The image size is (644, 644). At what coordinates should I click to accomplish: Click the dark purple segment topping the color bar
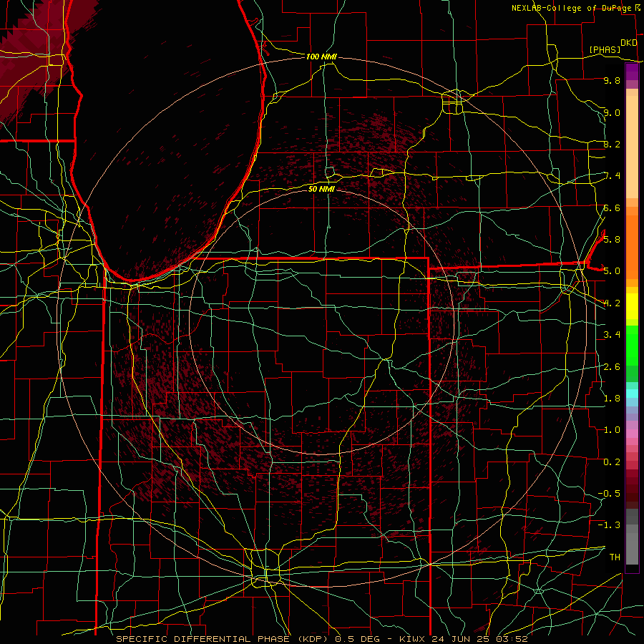[x=632, y=72]
